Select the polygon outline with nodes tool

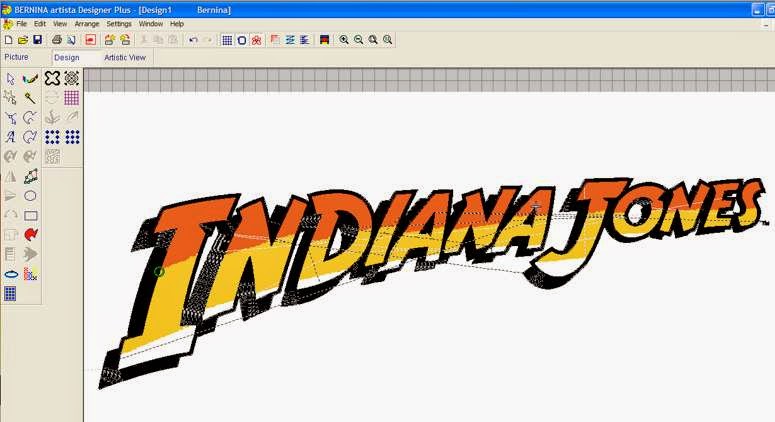pyautogui.click(x=30, y=176)
